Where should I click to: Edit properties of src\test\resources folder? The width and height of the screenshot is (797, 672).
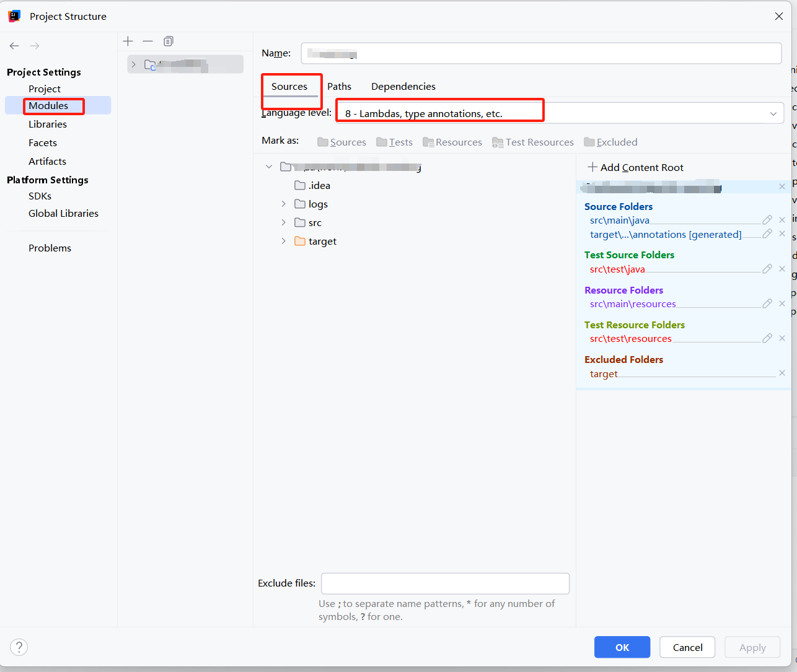tap(767, 338)
